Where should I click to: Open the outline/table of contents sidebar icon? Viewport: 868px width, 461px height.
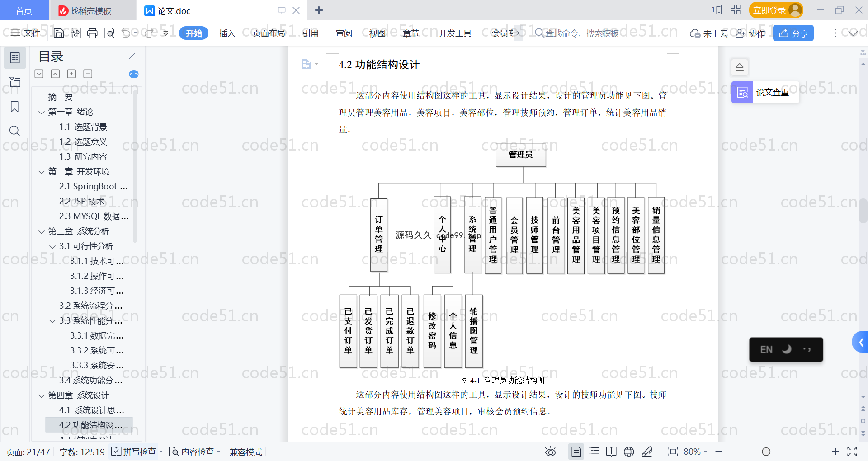[15, 58]
